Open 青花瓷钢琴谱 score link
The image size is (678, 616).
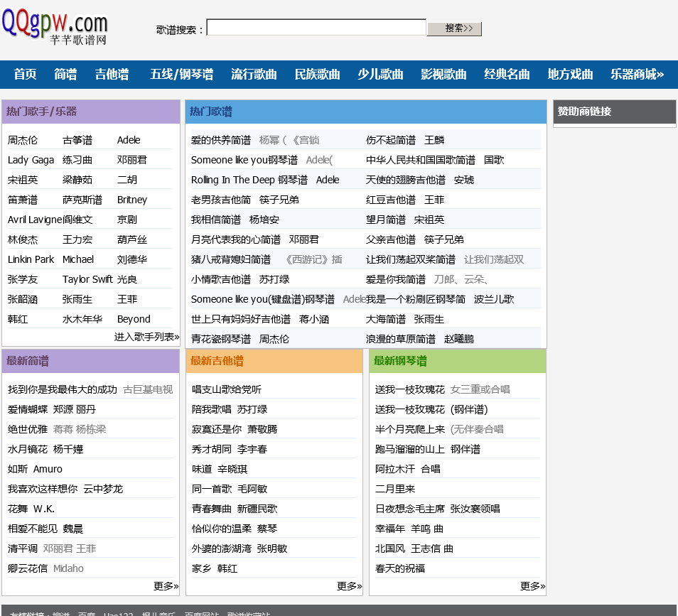point(220,339)
